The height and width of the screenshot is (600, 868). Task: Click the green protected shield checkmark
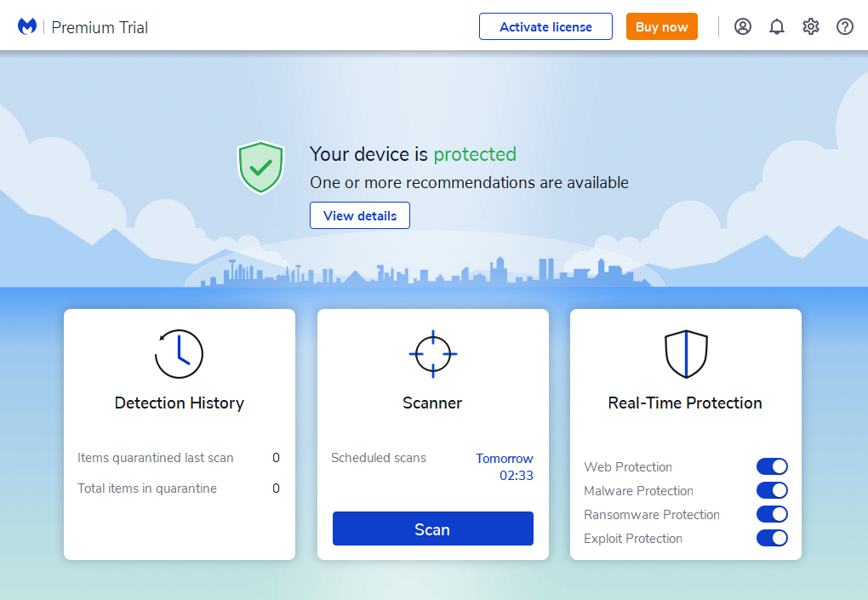pos(260,168)
